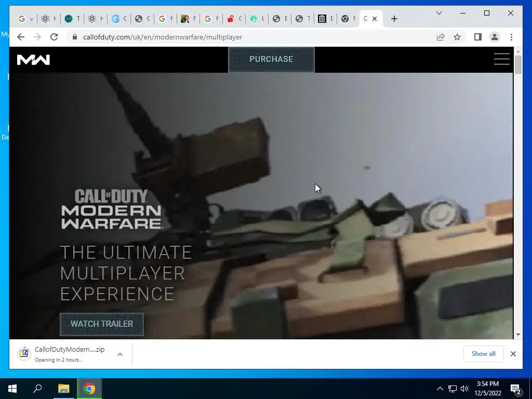The image size is (532, 399).
Task: Click the PURCHASE button
Action: tap(271, 59)
